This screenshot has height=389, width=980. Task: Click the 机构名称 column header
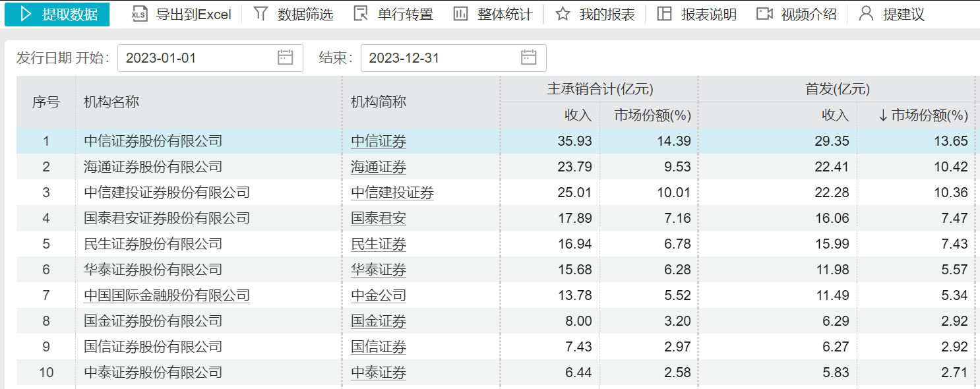111,102
